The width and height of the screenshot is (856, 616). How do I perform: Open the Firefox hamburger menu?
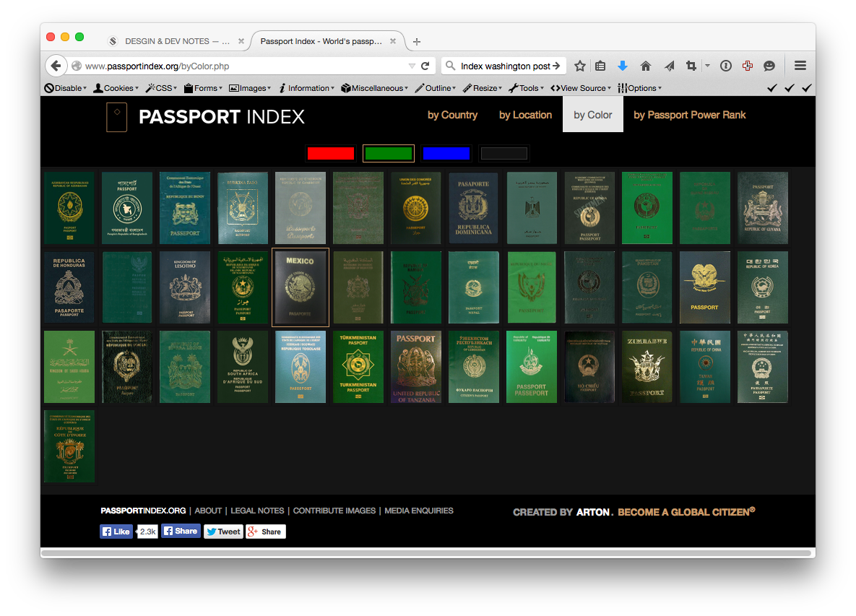click(800, 66)
